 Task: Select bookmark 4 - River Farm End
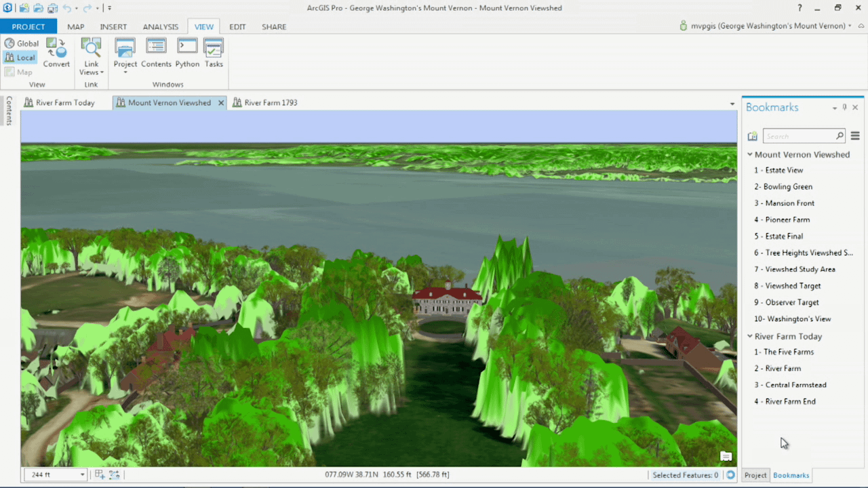click(785, 401)
